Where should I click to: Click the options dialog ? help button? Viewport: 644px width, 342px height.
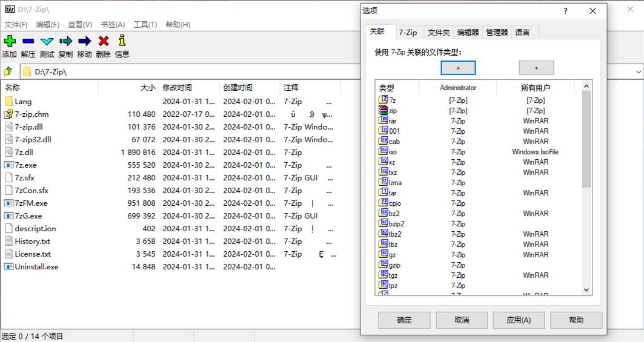[x=566, y=11]
